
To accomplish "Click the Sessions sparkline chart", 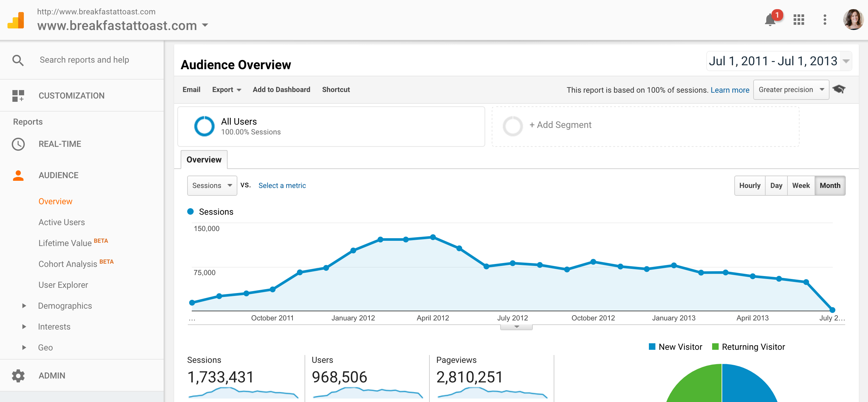I will (243, 393).
